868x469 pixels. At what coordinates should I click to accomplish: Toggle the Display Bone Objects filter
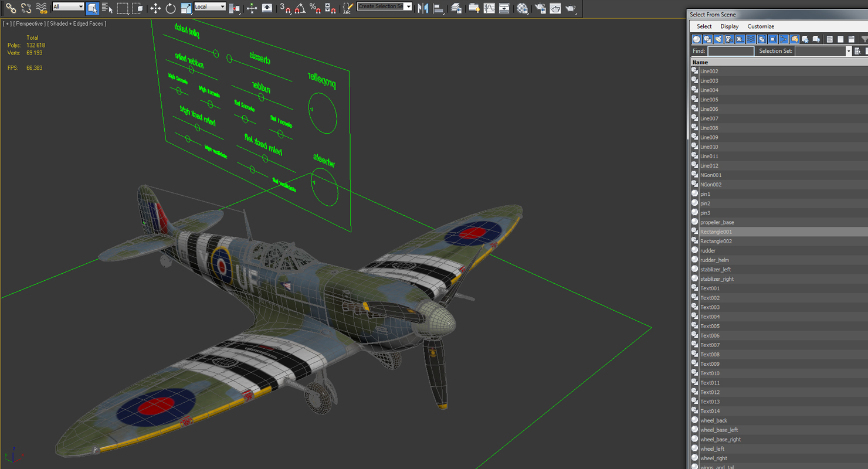[x=784, y=39]
